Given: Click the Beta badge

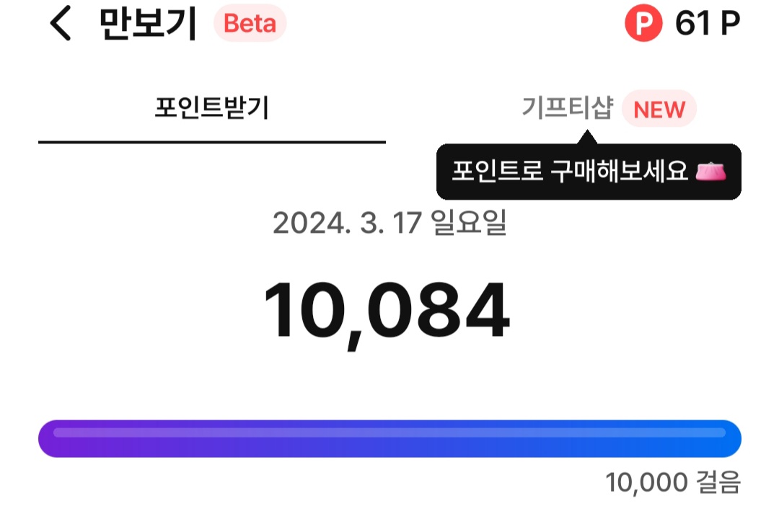Looking at the screenshot, I should (x=250, y=25).
